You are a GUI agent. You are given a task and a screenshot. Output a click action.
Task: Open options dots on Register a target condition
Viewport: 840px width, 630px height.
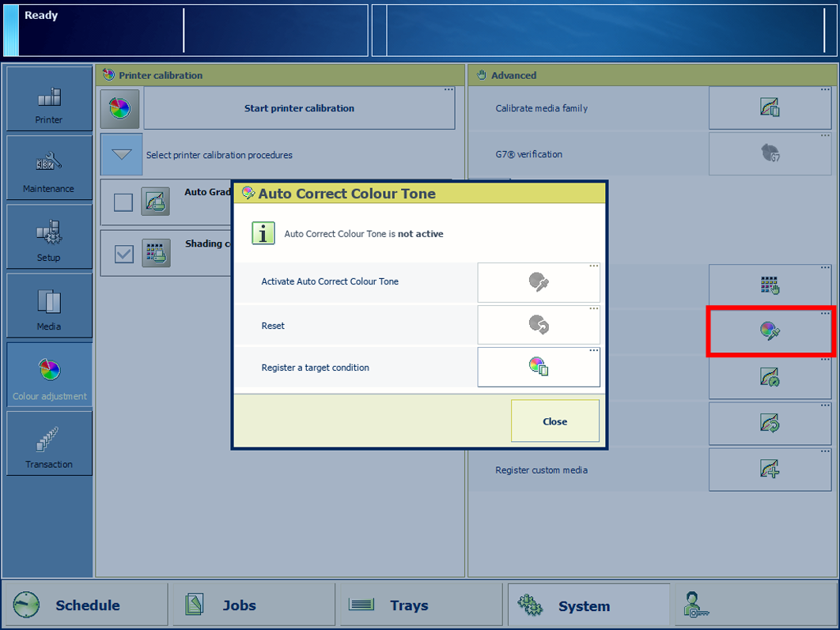(x=593, y=350)
